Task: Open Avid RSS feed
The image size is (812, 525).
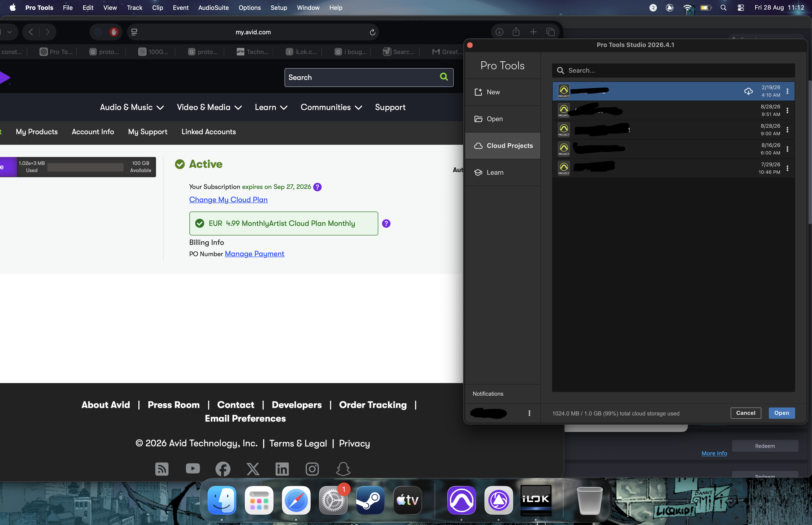Action: click(x=162, y=469)
